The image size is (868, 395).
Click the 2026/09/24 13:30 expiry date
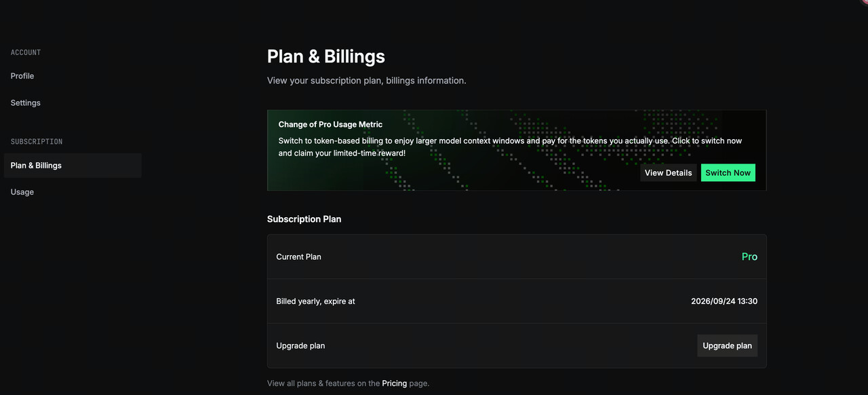(x=724, y=301)
